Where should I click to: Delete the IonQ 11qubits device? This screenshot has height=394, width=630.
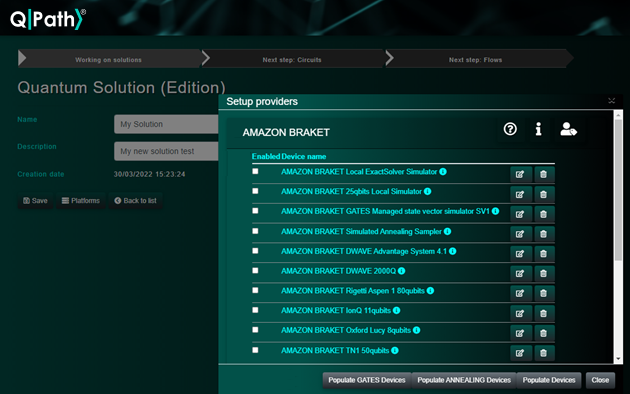(544, 313)
